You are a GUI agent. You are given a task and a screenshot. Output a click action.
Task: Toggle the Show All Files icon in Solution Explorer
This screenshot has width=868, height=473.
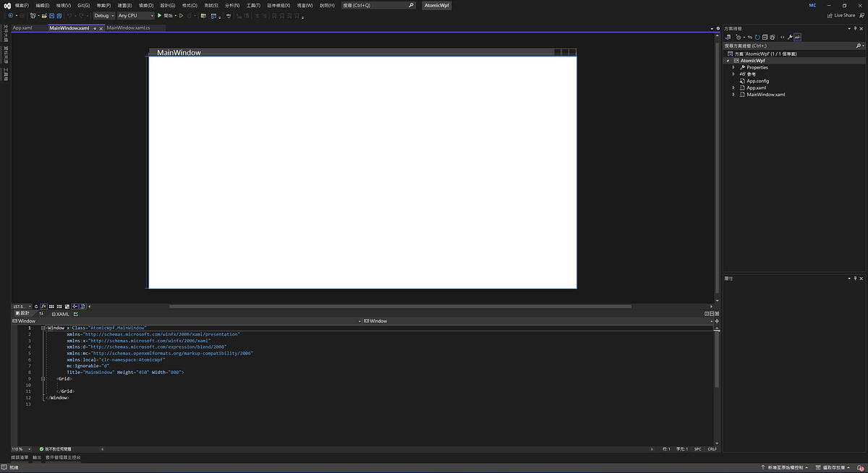coord(771,37)
